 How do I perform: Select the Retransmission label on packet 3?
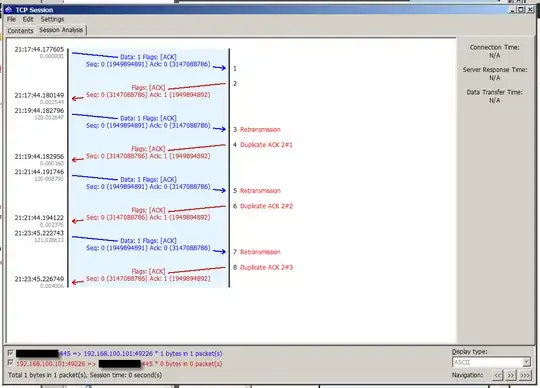[260, 129]
